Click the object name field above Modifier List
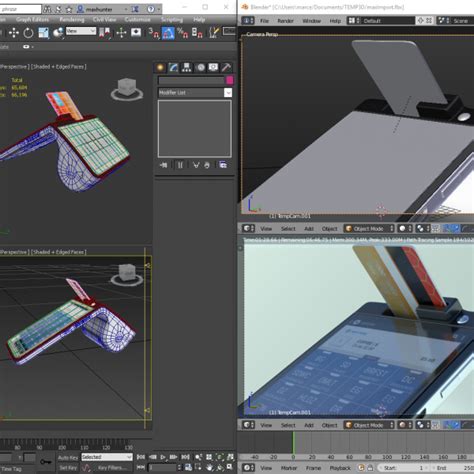 [191, 80]
